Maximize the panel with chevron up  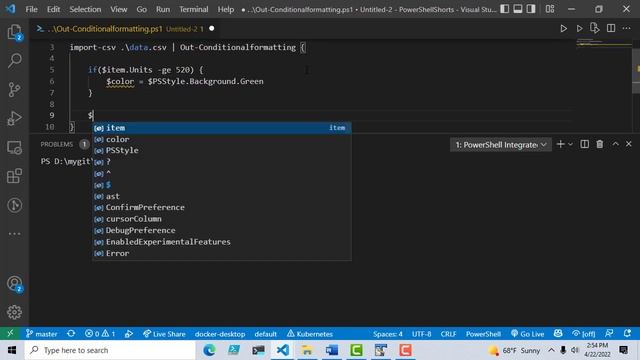coord(615,144)
